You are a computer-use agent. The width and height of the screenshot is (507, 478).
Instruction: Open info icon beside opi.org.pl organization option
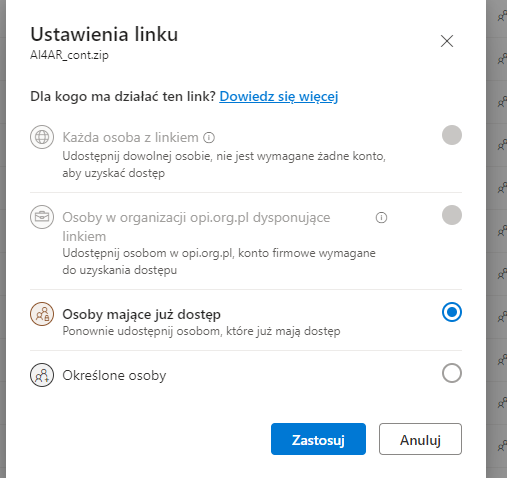point(381,218)
